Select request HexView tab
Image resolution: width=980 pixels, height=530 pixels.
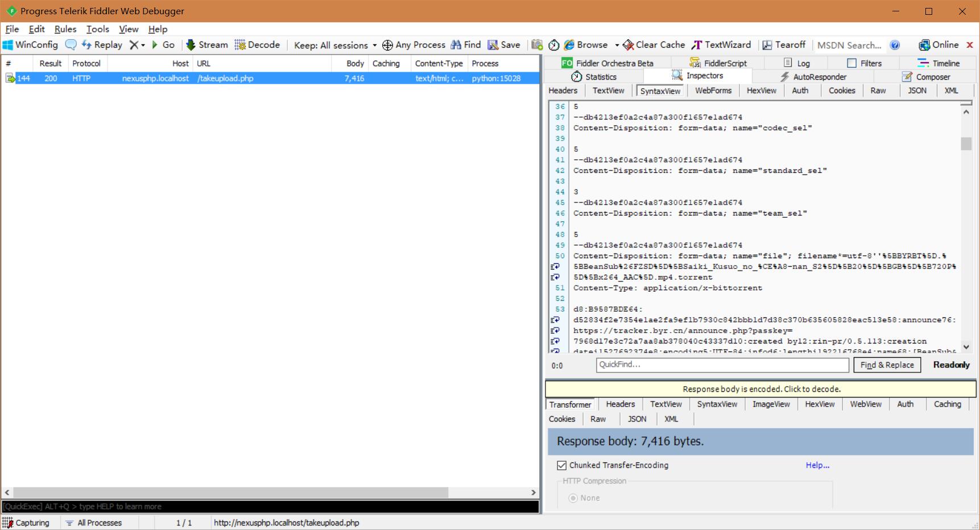pos(761,90)
